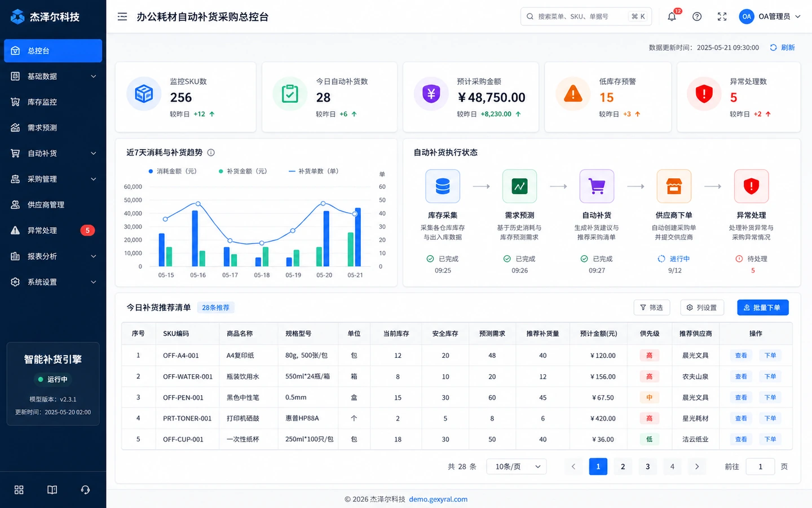Open 供应商管理 in the sidebar

53,205
